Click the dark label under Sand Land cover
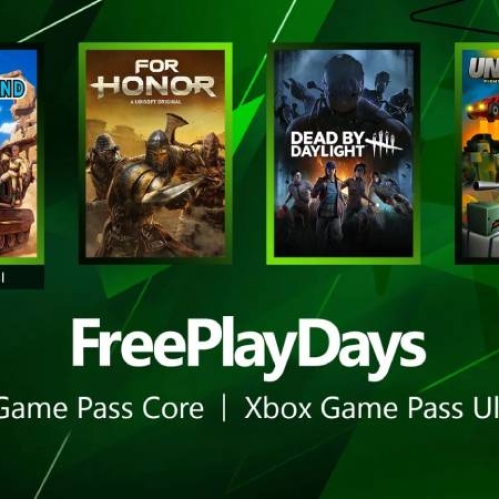The height and width of the screenshot is (499, 499). tap(22, 277)
